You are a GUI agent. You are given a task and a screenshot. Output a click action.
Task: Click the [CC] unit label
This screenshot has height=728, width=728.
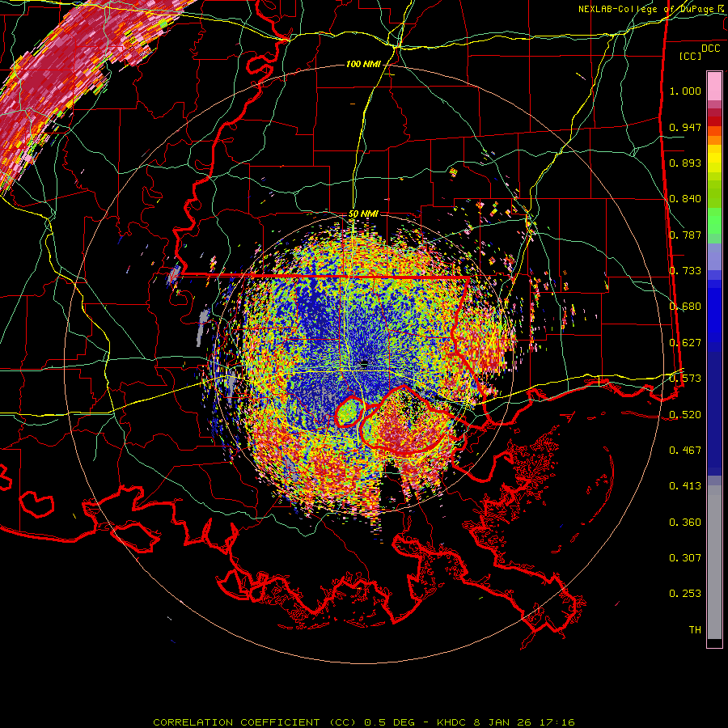691,56
